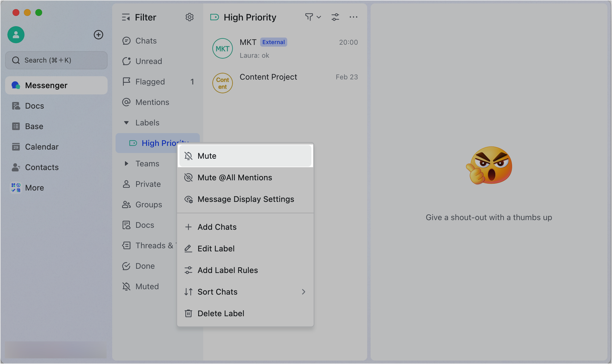
Task: Expand the Sort Chats submenu
Action: [217, 291]
